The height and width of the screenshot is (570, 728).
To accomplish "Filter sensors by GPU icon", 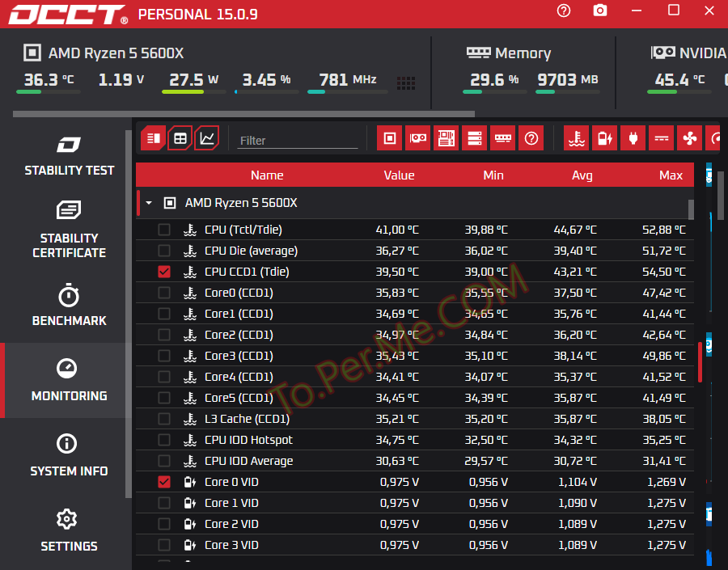I will pyautogui.click(x=417, y=138).
